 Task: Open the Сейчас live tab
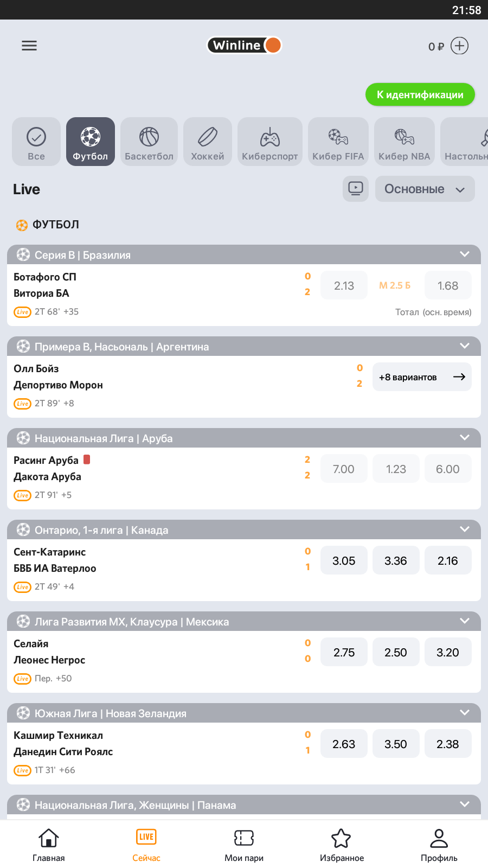(x=146, y=845)
